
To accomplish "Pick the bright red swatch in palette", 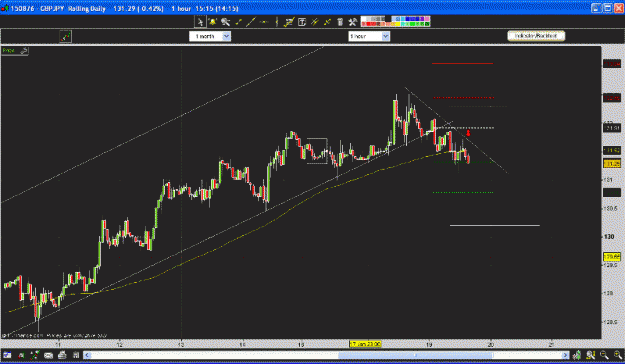I will coord(369,24).
